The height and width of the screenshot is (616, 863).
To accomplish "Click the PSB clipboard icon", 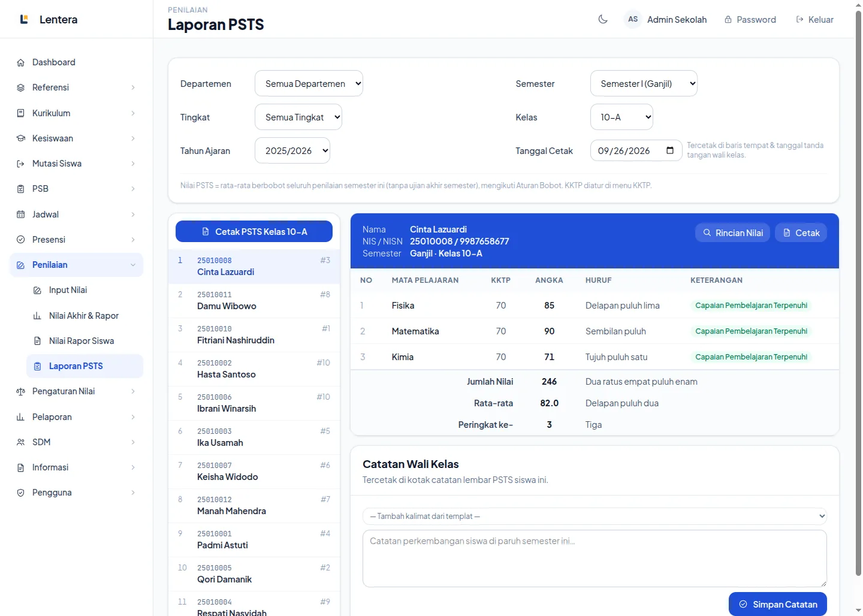I will click(x=20, y=189).
